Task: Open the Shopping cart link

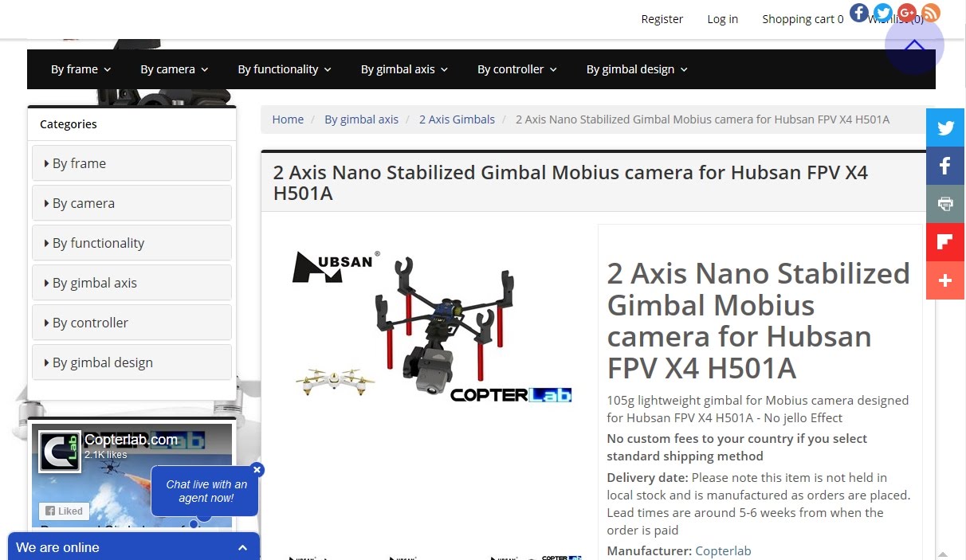Action: (x=803, y=19)
